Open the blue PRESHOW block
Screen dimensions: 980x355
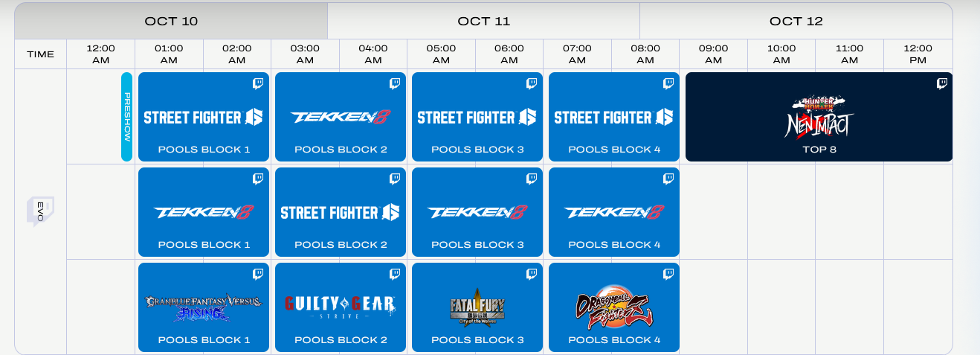[126, 117]
